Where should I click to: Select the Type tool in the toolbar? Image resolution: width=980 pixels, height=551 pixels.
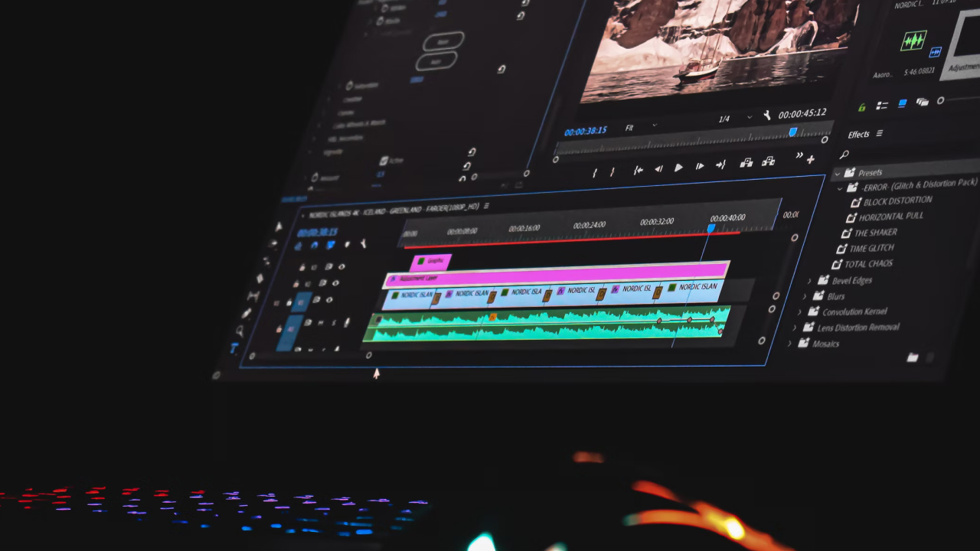coord(234,349)
